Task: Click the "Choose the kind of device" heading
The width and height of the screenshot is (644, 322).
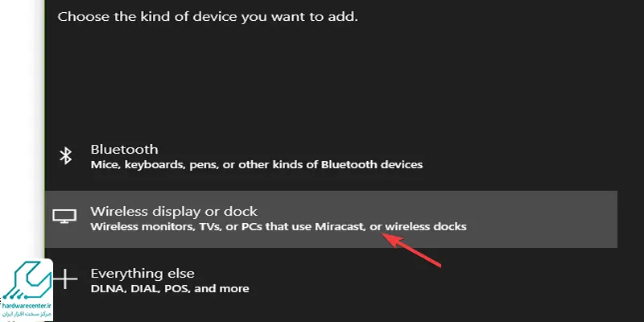Action: pos(208,15)
